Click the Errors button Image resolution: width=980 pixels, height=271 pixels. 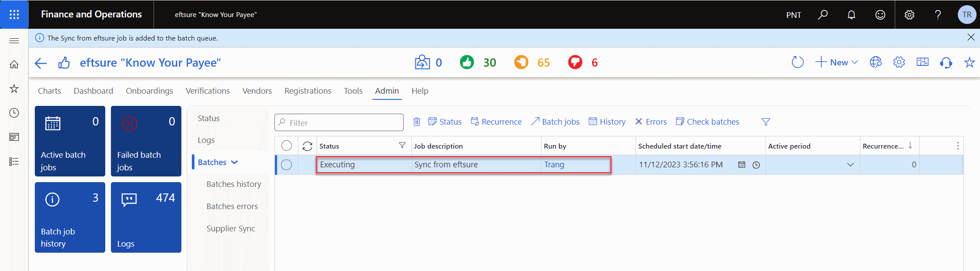point(651,122)
